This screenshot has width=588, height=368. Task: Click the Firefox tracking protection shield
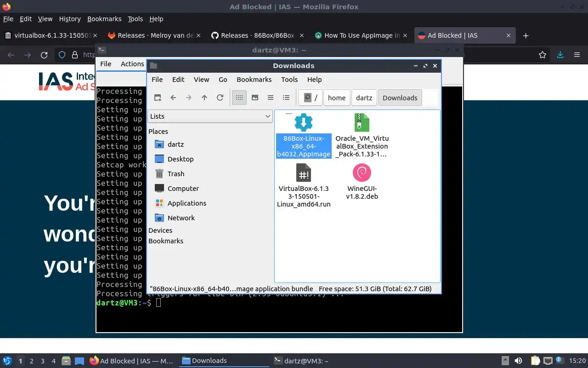pos(62,55)
